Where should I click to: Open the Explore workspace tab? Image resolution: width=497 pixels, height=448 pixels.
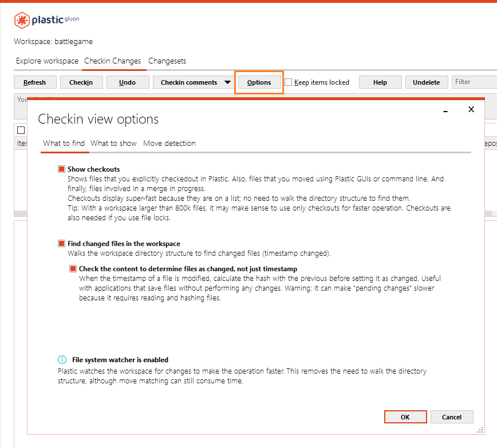coord(47,61)
